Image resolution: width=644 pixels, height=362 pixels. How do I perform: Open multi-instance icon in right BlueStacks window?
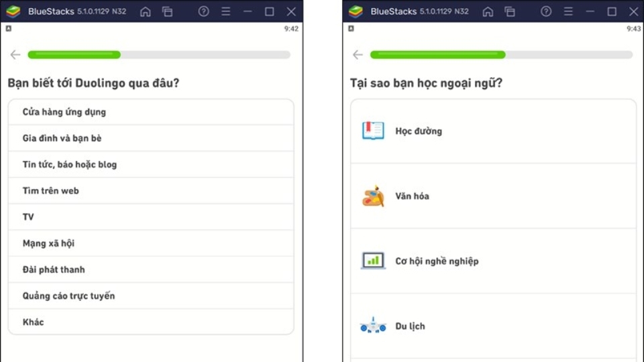510,11
